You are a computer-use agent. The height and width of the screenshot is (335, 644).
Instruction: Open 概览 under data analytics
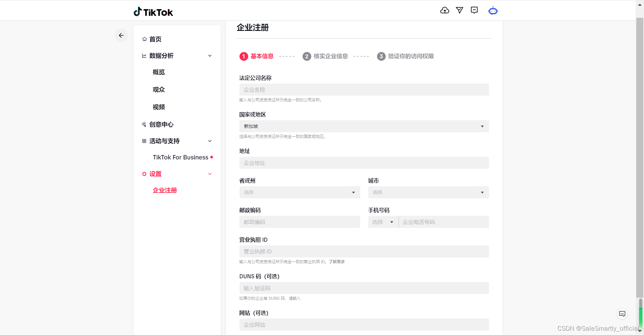click(x=159, y=72)
